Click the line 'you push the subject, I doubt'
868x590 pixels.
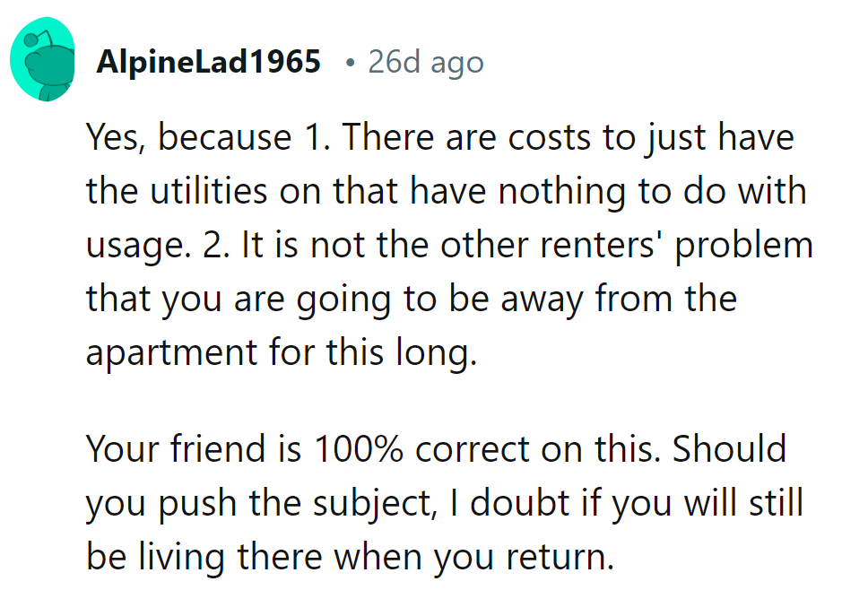point(445,503)
